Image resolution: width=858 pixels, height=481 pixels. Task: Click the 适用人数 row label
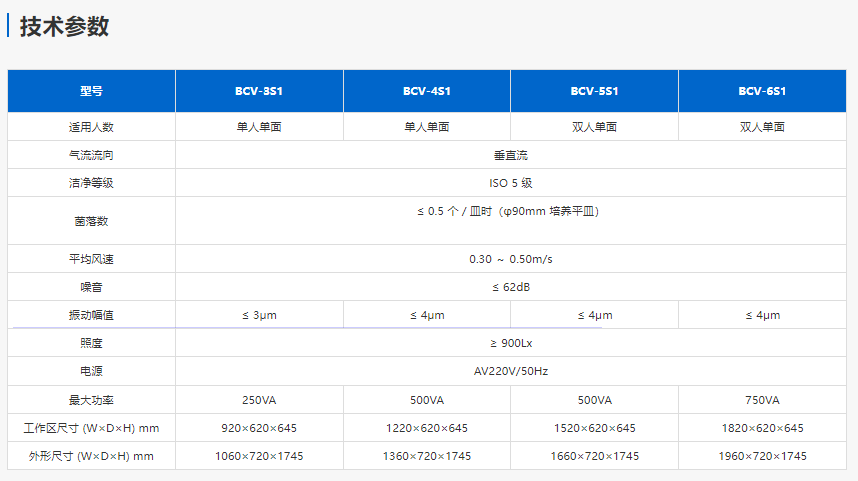click(92, 127)
